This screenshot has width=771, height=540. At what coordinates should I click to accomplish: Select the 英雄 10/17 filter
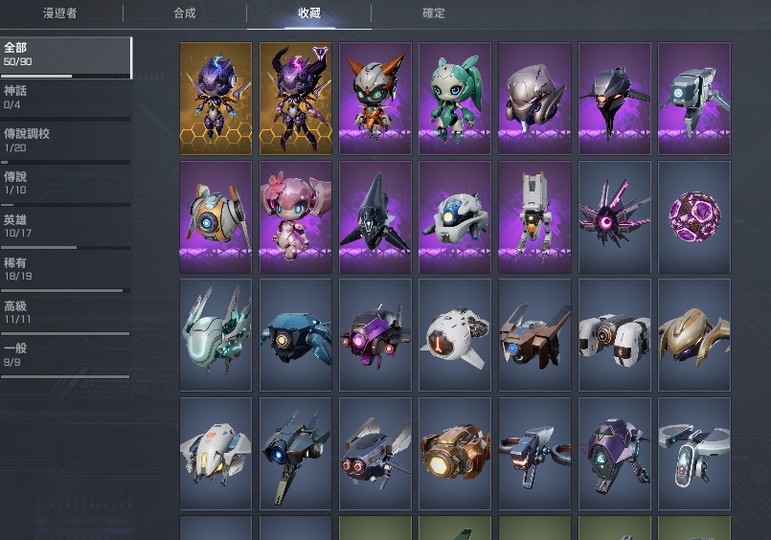pos(66,229)
